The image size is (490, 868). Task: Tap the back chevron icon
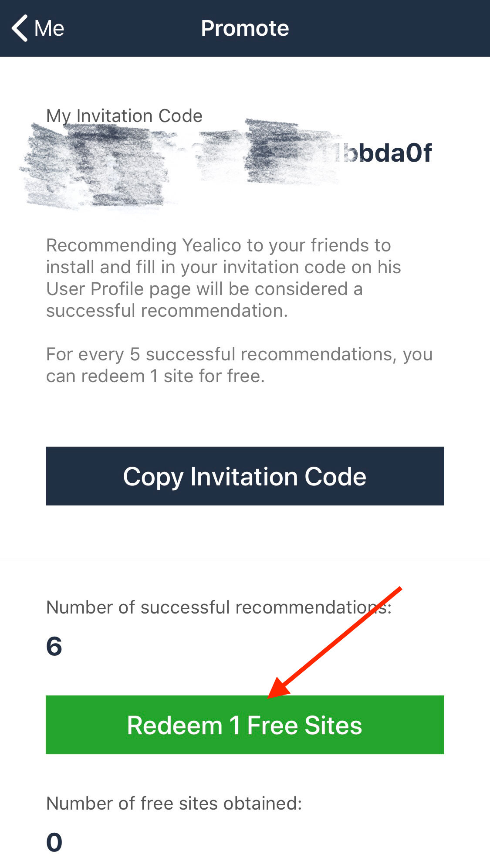tap(20, 28)
